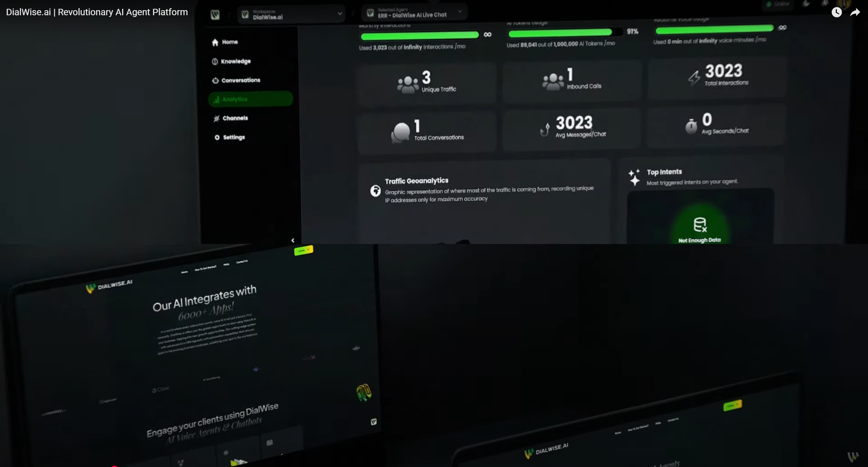Click the DIALWISE.AI logo above Our AI Integrates with
The height and width of the screenshot is (467, 868).
coord(109,286)
